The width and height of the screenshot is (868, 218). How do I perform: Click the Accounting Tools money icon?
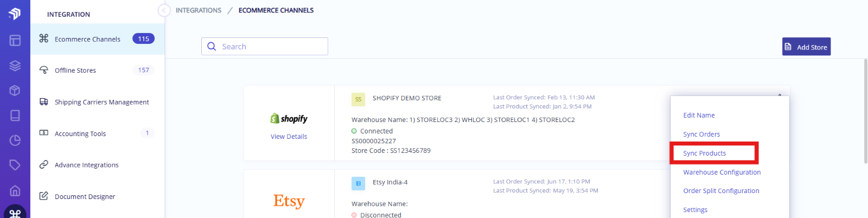pyautogui.click(x=44, y=133)
